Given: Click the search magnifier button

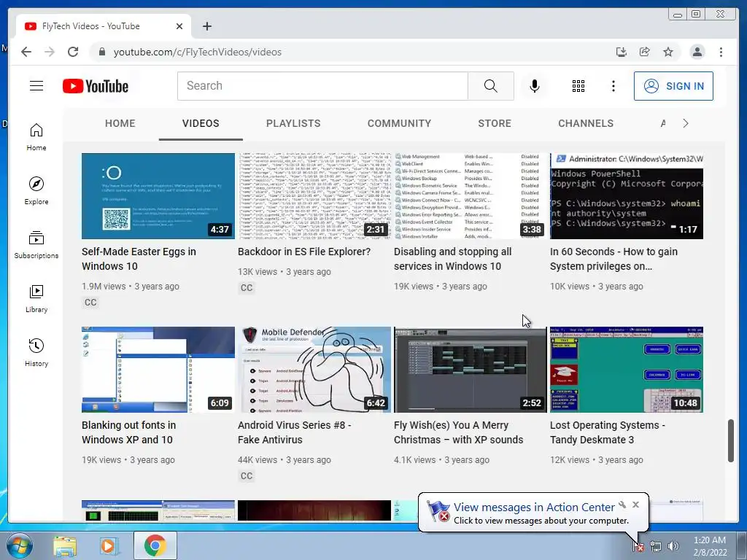Looking at the screenshot, I should tap(491, 86).
